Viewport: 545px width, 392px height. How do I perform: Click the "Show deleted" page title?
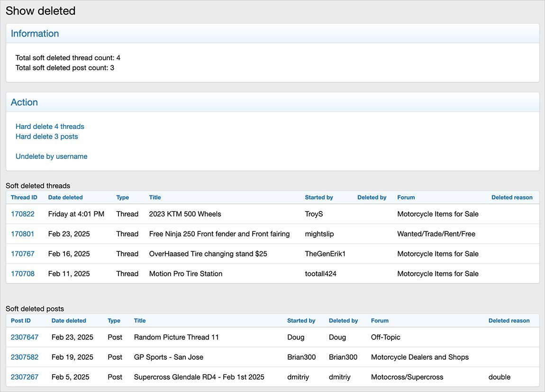(40, 11)
